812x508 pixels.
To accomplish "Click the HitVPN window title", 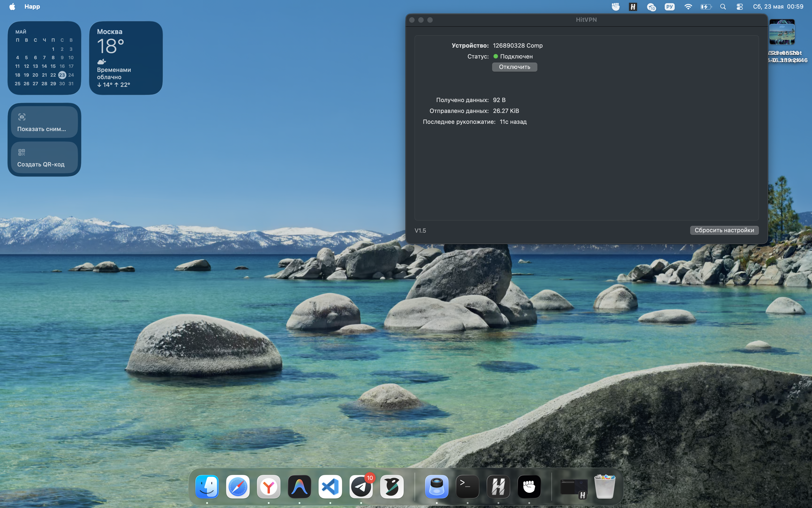I will click(x=586, y=20).
